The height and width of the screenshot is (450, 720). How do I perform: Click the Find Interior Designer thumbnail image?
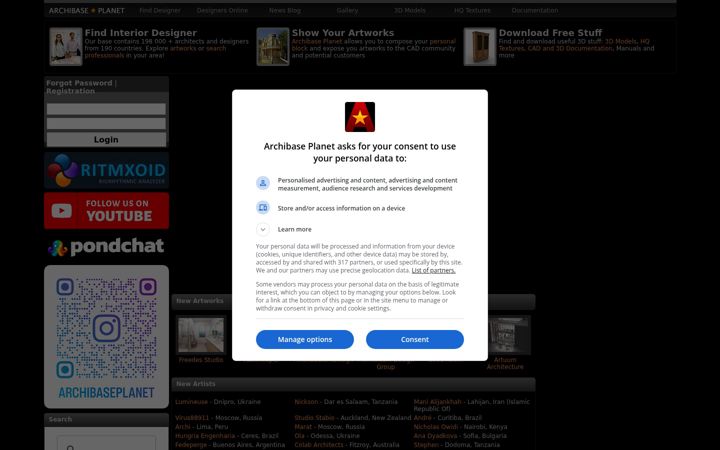[x=66, y=46]
